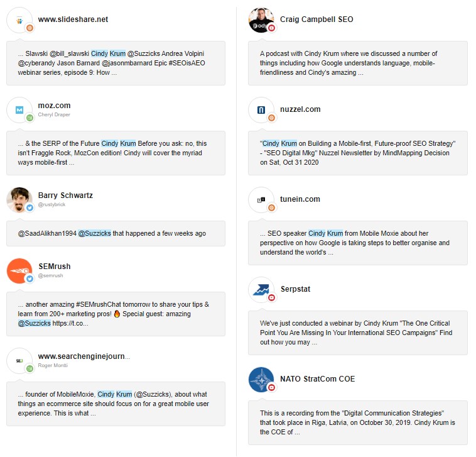The width and height of the screenshot is (476, 457).
Task: Open the NATO StratCom COE title
Action: pos(317,379)
